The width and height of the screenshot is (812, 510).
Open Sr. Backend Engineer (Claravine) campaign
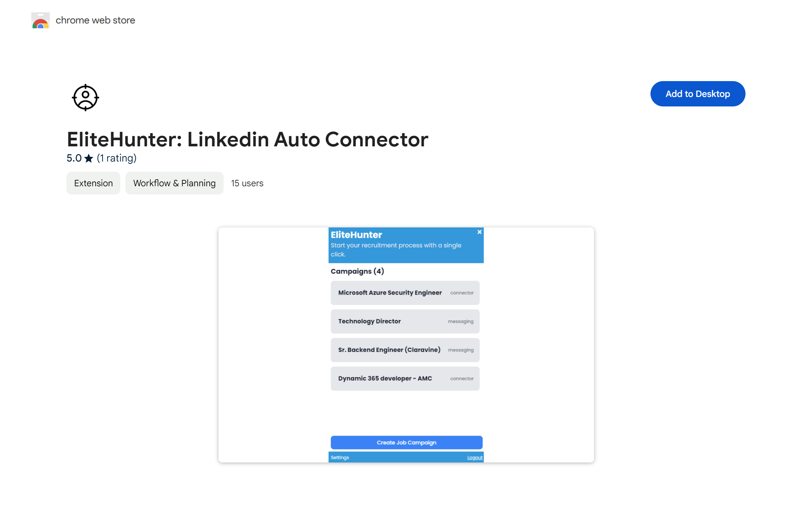click(405, 350)
